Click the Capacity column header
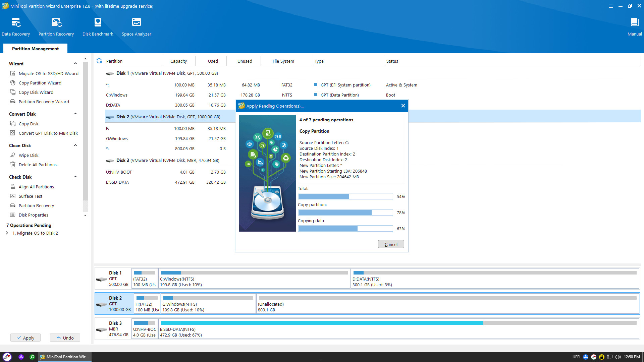644x362 pixels. (x=178, y=61)
